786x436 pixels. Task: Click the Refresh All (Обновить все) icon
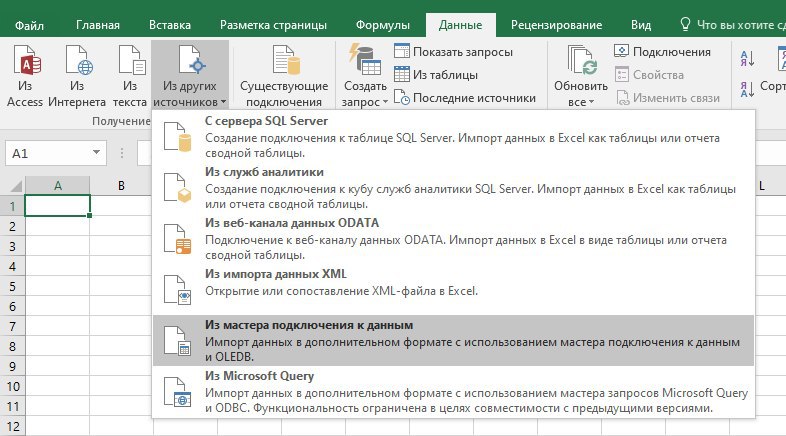(x=581, y=60)
